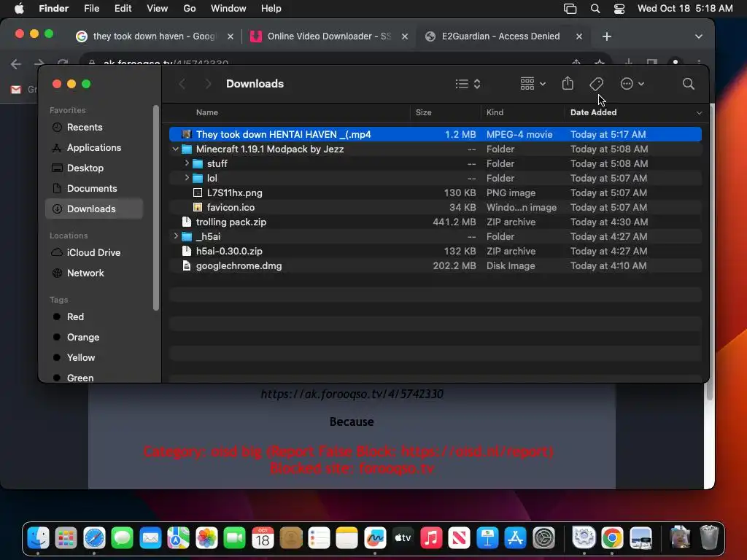Screen dimensions: 747x560
Task: Open Calendar showing 18 in Dock
Action: point(263,538)
